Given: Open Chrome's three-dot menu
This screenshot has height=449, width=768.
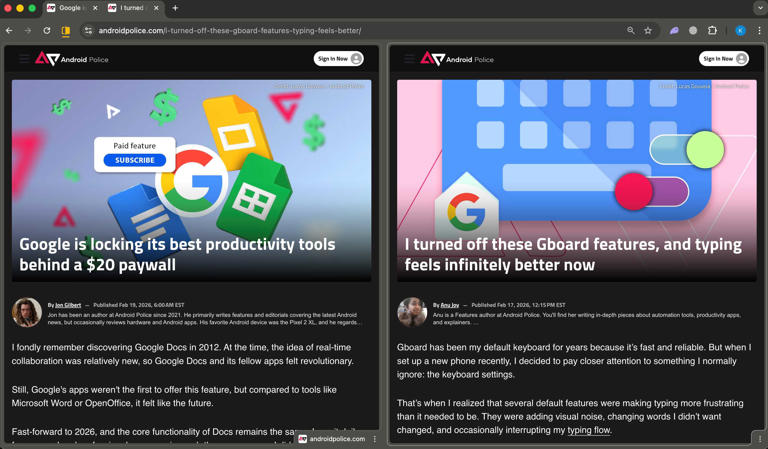Looking at the screenshot, I should (759, 30).
